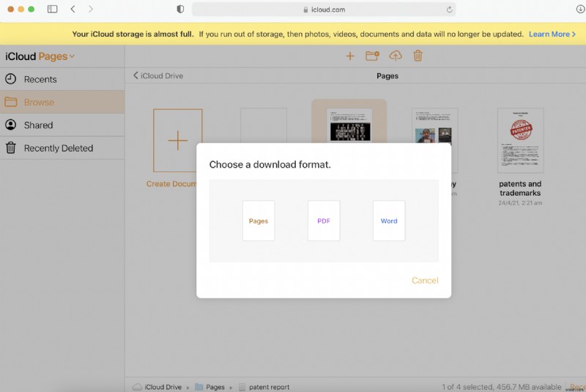Click the trash delete icon in toolbar
Image resolution: width=586 pixels, height=392 pixels.
click(x=418, y=56)
